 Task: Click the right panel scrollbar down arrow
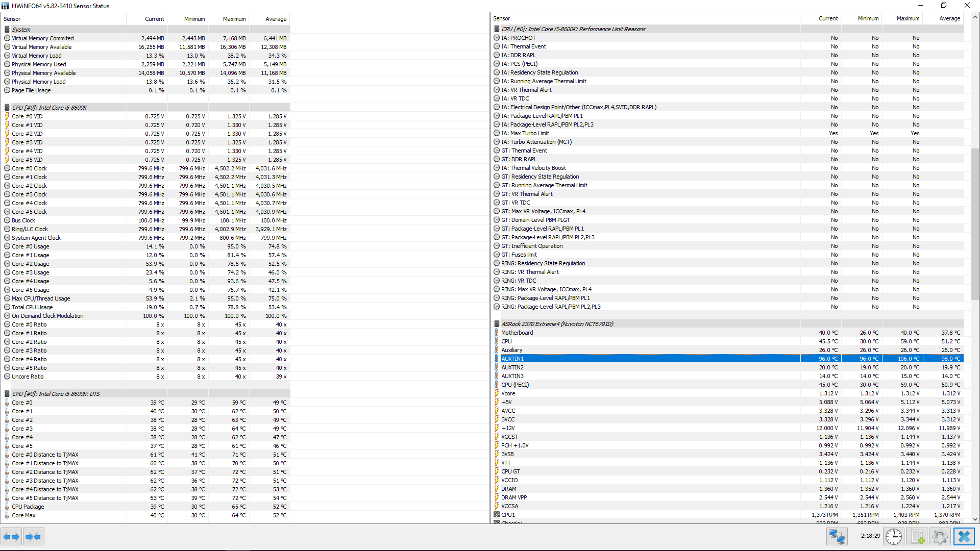click(x=975, y=519)
